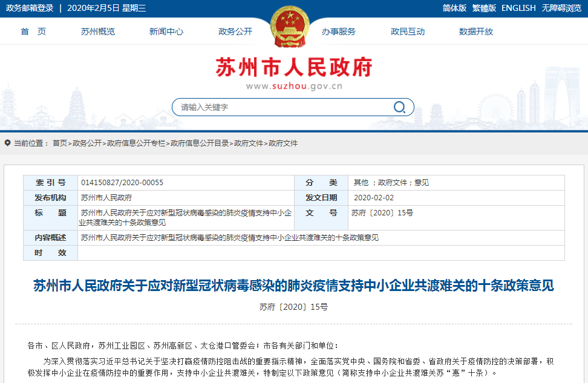Viewport: 588px width, 383px height.
Task: Click the search magnifier icon
Action: [x=399, y=107]
